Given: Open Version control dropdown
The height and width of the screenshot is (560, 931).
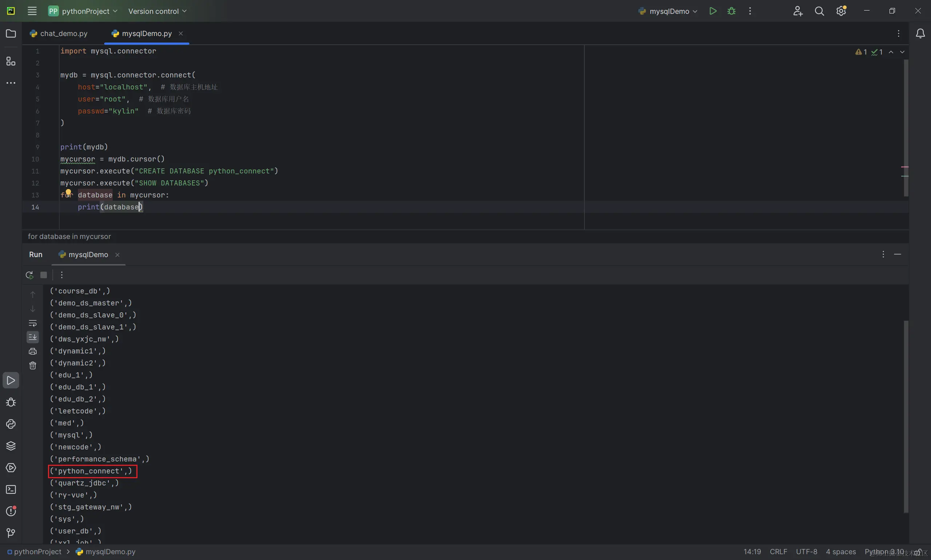Looking at the screenshot, I should click(157, 11).
